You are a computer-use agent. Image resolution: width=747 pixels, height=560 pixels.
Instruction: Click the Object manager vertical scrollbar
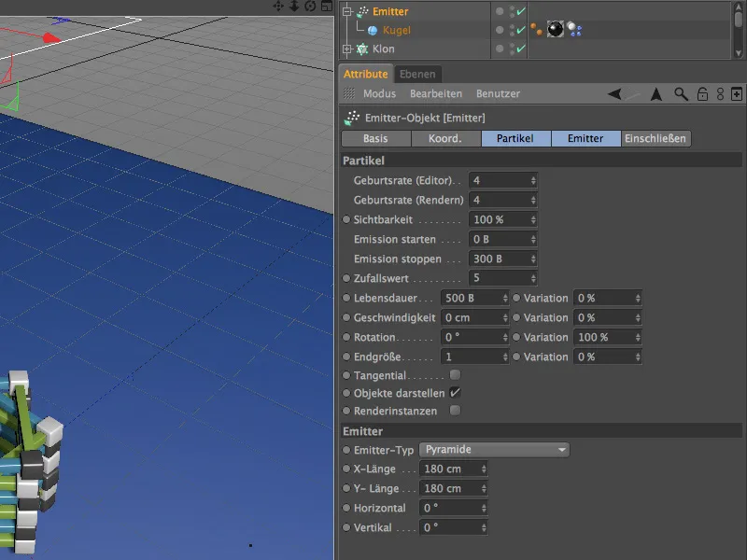[738, 30]
